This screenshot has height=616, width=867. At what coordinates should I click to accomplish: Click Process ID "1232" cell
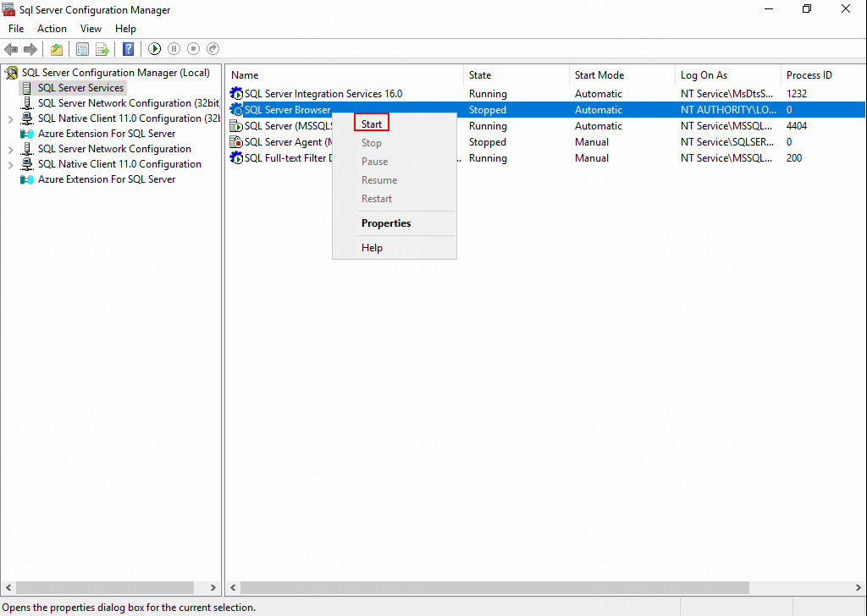(797, 94)
